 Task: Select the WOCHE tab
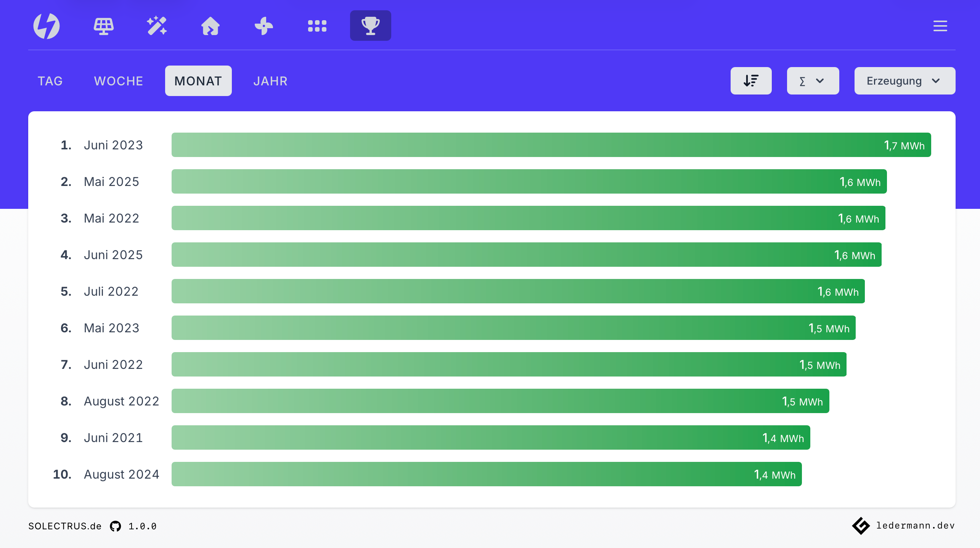tap(118, 80)
